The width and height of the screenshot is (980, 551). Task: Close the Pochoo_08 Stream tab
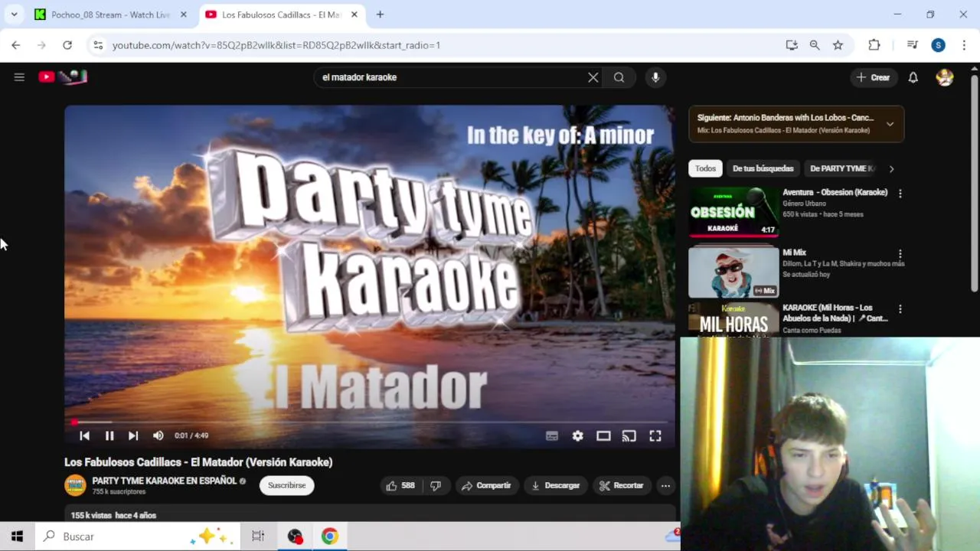pos(183,15)
